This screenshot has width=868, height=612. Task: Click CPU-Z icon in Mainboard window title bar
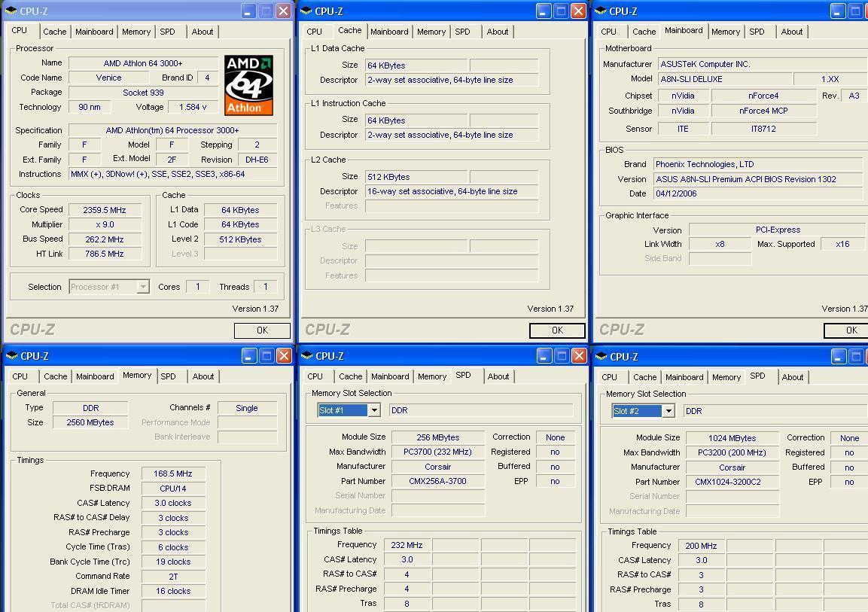[x=601, y=11]
